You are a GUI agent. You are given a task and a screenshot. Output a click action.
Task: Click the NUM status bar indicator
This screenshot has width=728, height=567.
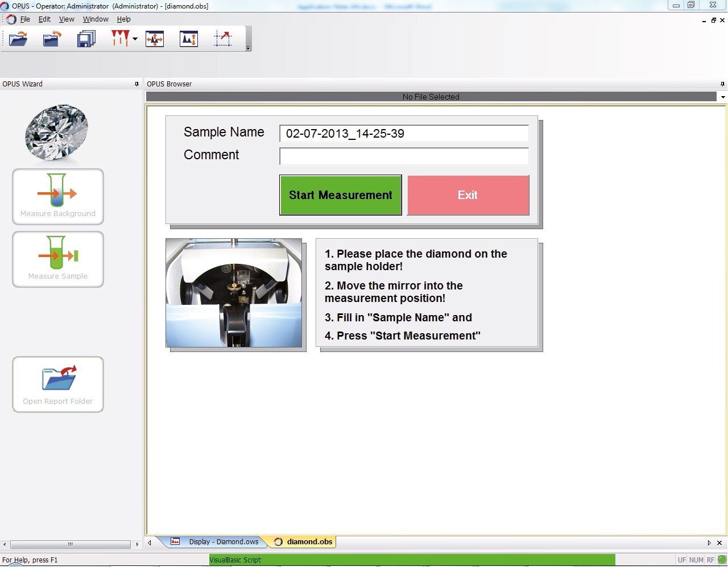click(696, 560)
